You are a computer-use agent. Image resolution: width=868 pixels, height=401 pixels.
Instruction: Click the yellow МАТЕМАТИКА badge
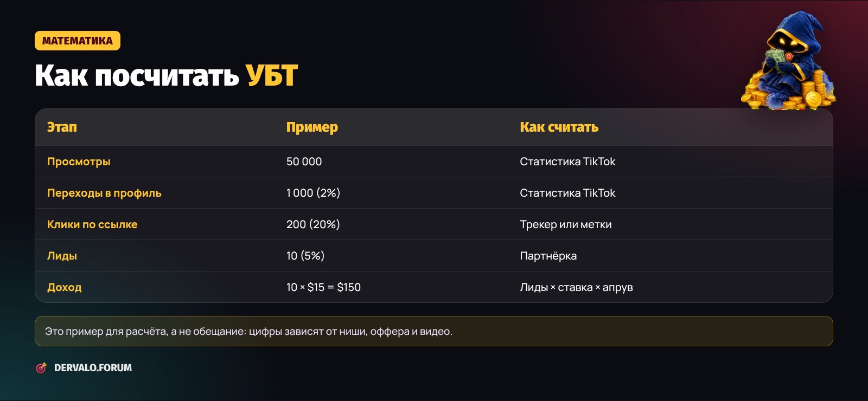(x=78, y=41)
